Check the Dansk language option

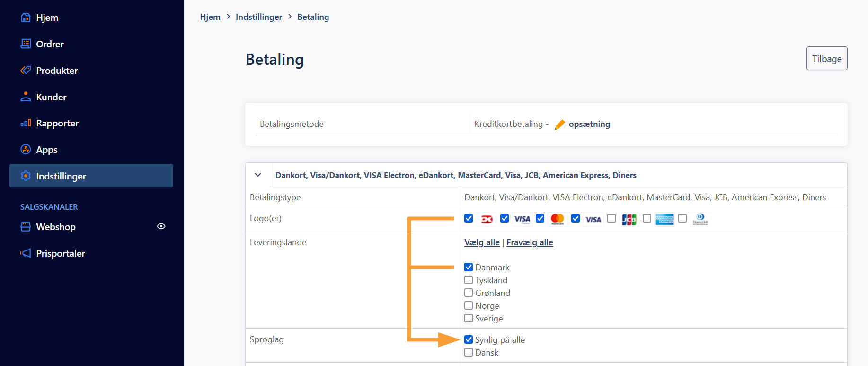pos(469,352)
